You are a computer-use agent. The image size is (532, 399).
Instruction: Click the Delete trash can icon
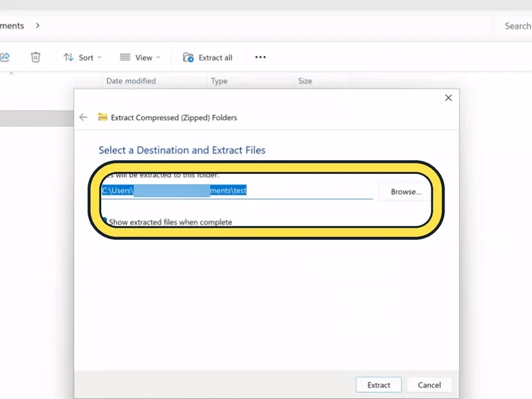coord(36,57)
